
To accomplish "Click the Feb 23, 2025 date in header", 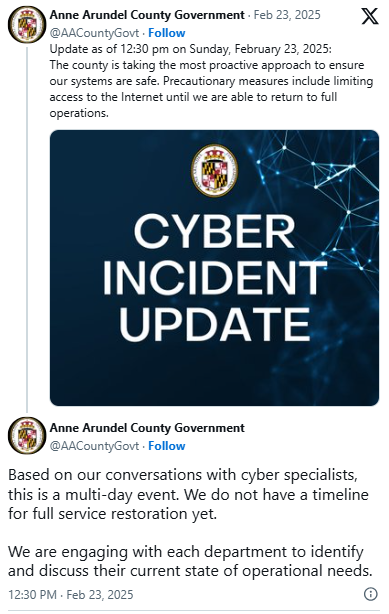I will click(x=287, y=15).
